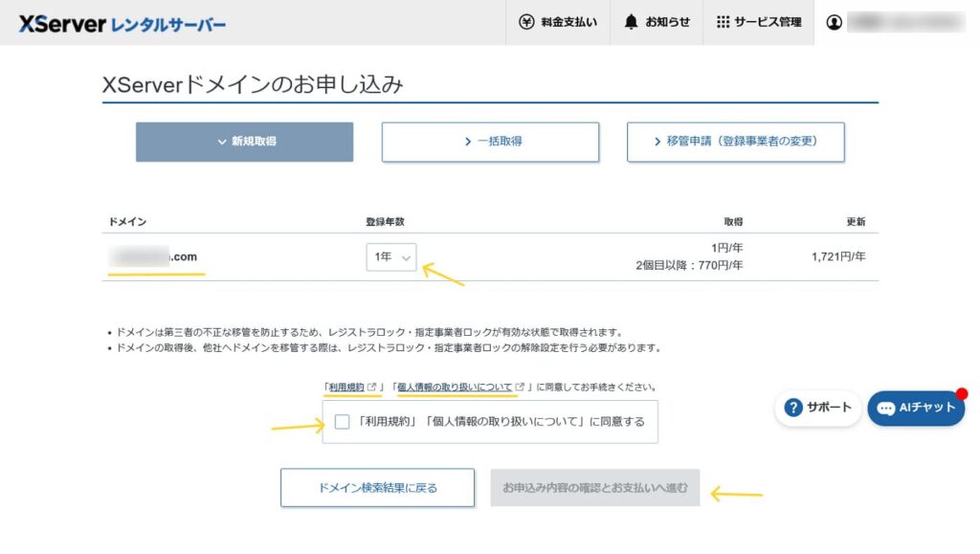Click the XServerドメインのお申し込み heading
The image size is (980, 554).
click(x=253, y=84)
